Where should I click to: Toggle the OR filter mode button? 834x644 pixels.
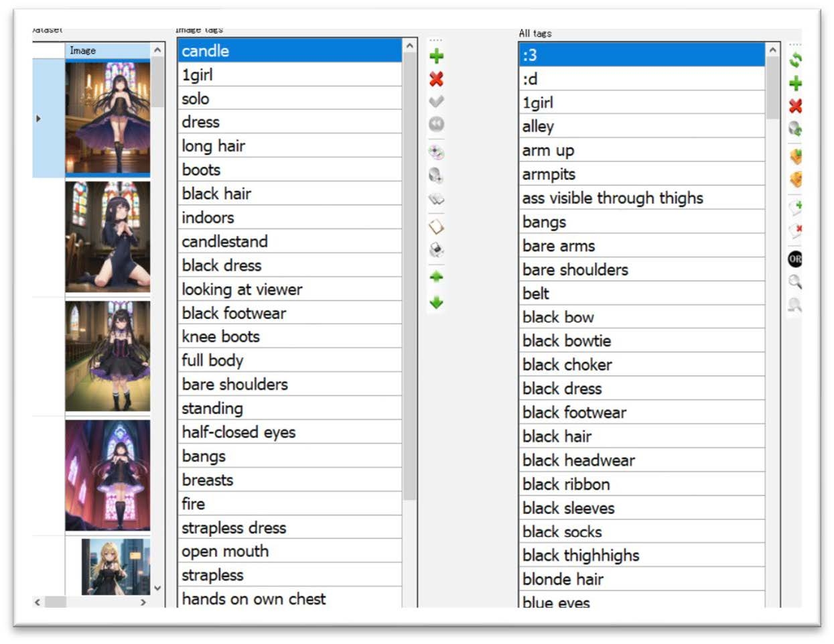[x=795, y=259]
